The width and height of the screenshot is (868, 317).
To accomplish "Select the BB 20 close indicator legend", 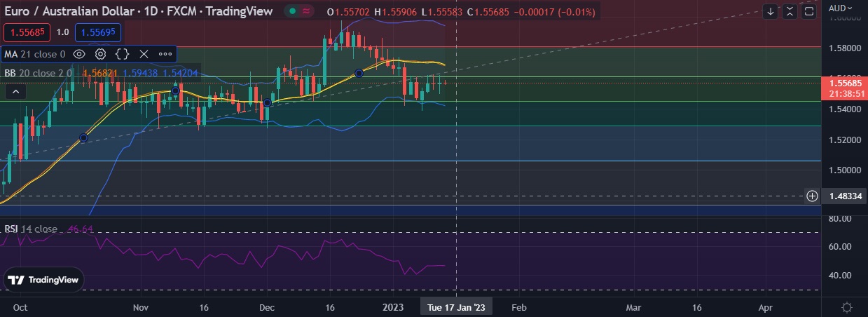I will point(38,72).
